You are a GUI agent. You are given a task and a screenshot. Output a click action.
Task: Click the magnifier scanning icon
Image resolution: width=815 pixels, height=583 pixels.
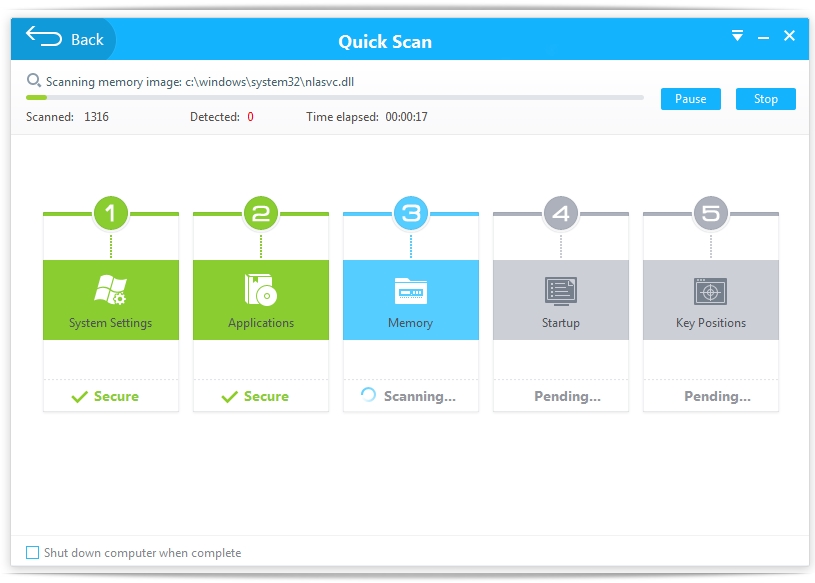click(x=34, y=81)
